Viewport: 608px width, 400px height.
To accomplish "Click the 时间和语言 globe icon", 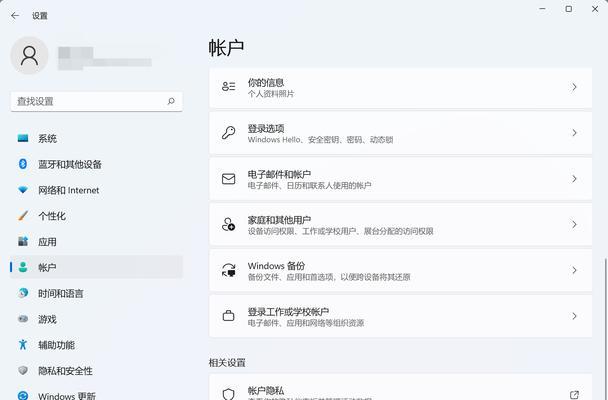I will click(x=23, y=293).
